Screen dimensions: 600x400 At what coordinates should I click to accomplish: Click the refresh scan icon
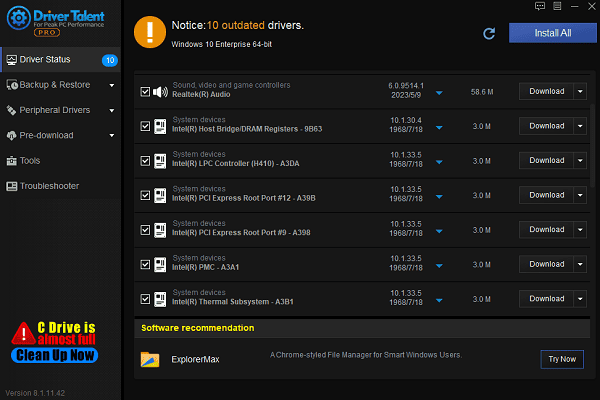[489, 34]
